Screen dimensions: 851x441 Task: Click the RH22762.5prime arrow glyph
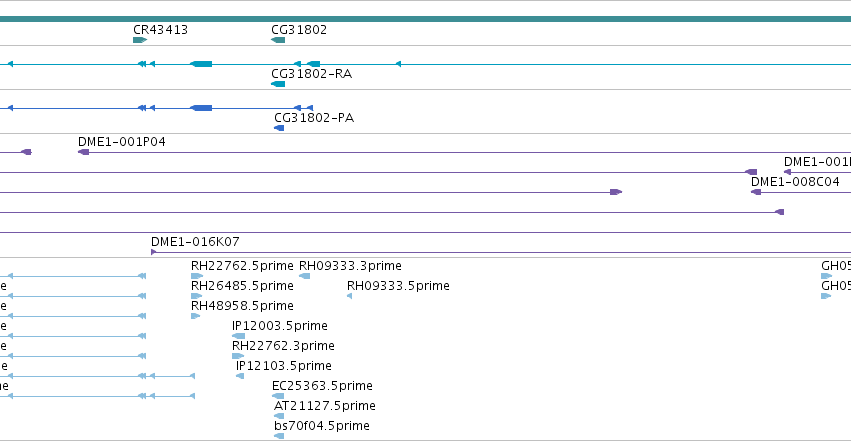click(196, 276)
